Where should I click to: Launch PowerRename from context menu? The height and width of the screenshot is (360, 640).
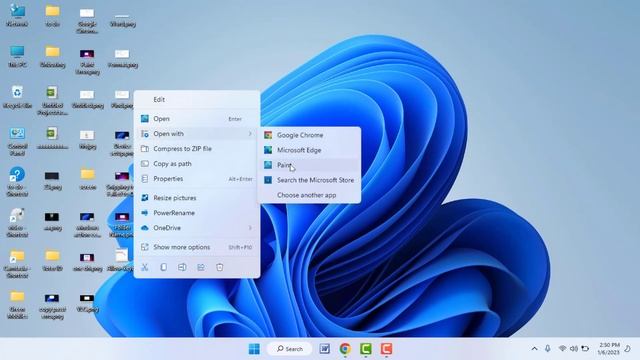click(x=197, y=213)
